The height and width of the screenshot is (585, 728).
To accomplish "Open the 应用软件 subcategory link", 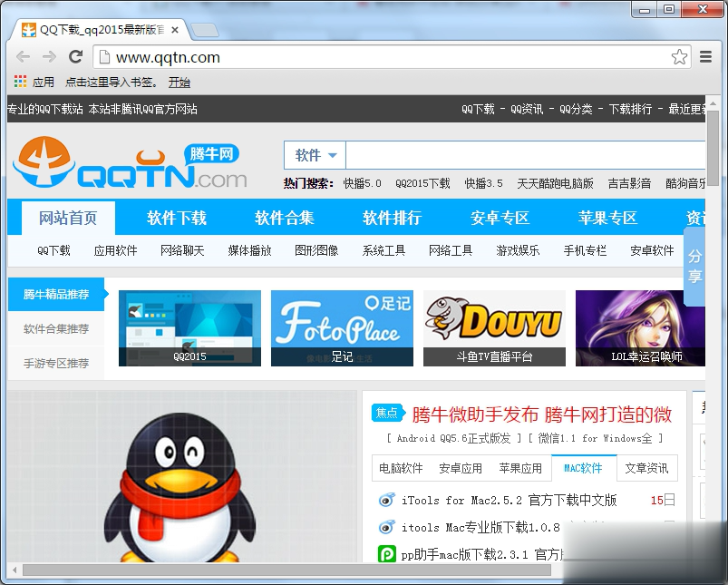I will [x=116, y=250].
